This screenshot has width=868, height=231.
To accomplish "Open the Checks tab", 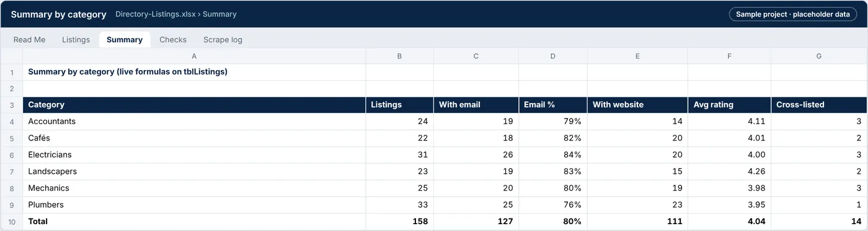I will coord(173,40).
